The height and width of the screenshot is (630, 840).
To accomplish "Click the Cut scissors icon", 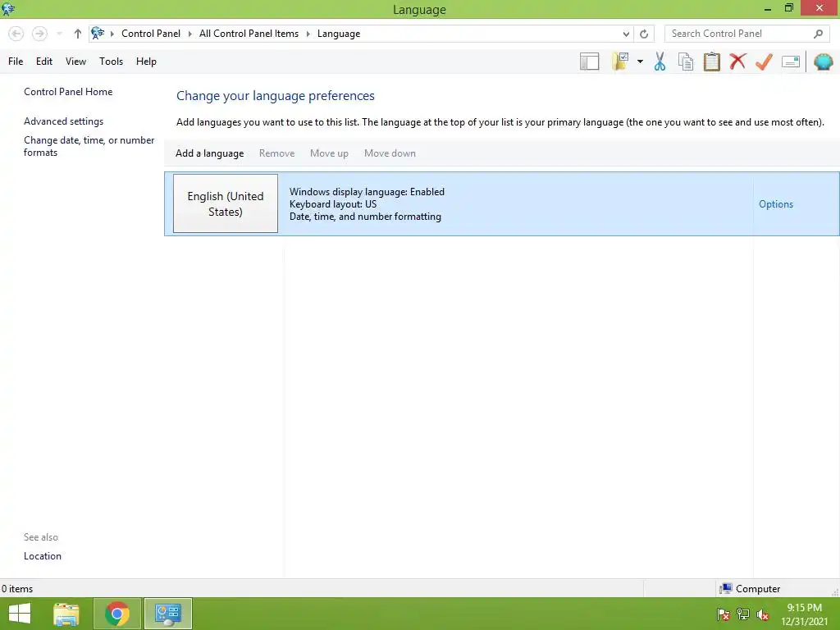I will click(660, 62).
